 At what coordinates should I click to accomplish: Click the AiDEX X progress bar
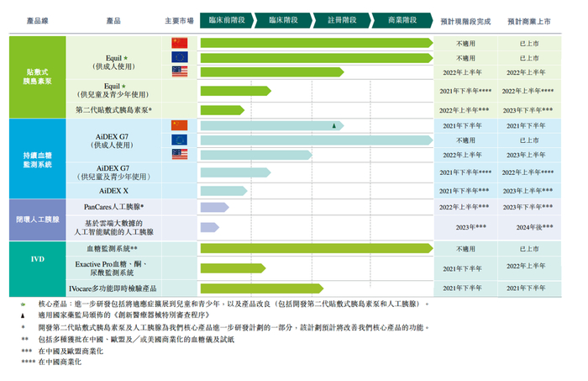224,191
